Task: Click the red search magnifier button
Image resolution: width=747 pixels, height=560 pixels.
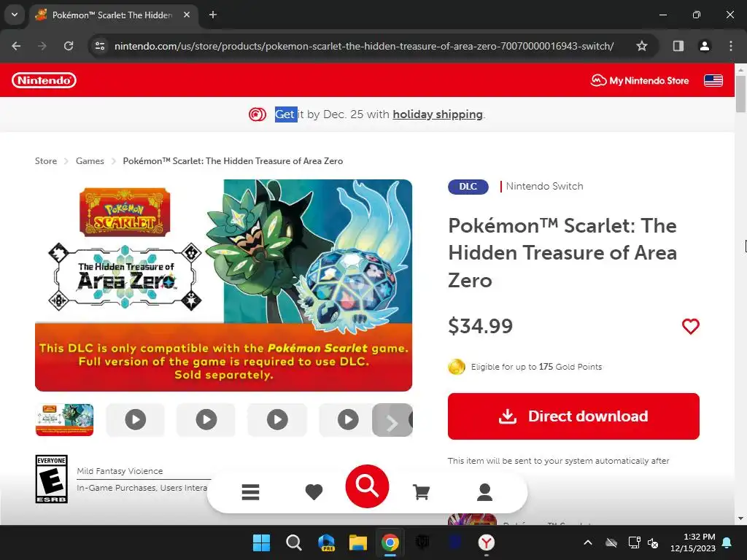Action: [367, 486]
